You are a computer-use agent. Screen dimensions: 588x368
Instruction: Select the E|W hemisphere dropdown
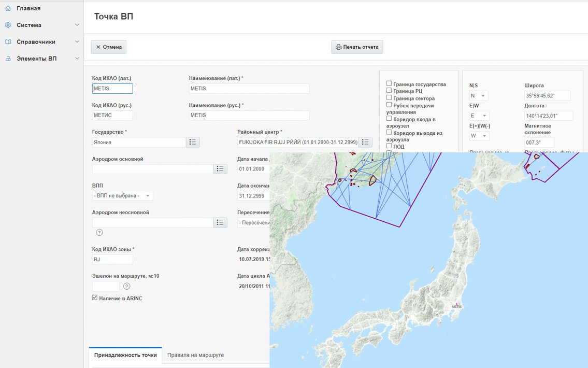click(479, 116)
